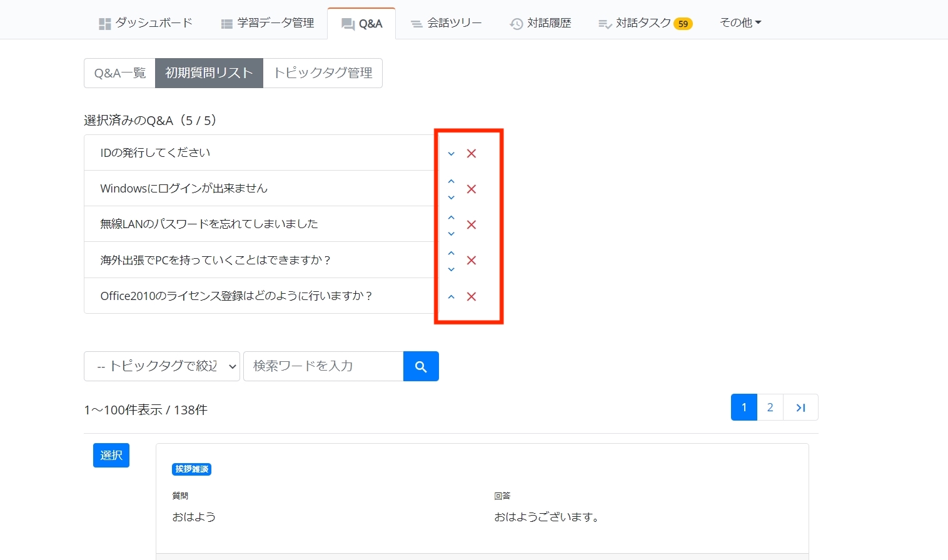Image resolution: width=948 pixels, height=560 pixels.
Task: Switch to the 'Q&A一覧' tab
Action: (119, 73)
